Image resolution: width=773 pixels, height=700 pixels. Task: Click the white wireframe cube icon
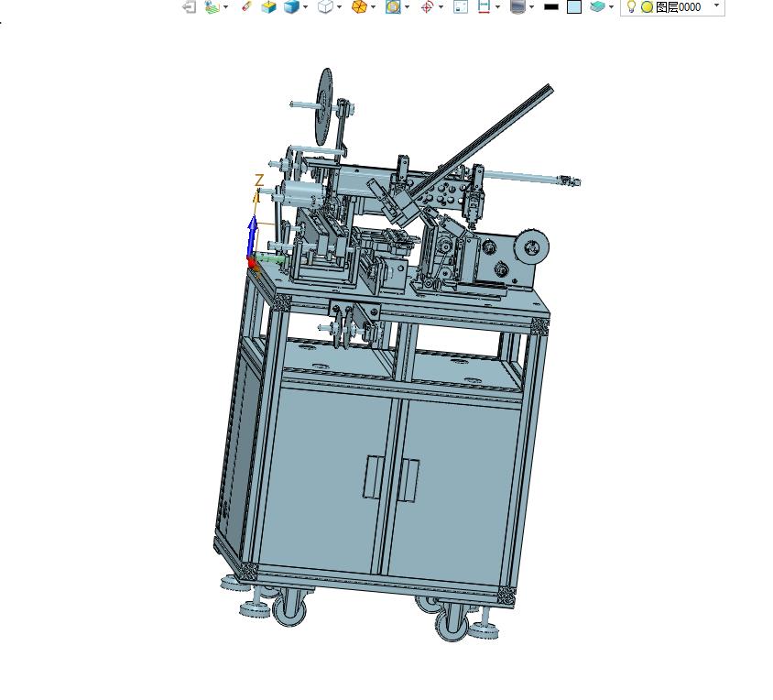pos(325,7)
